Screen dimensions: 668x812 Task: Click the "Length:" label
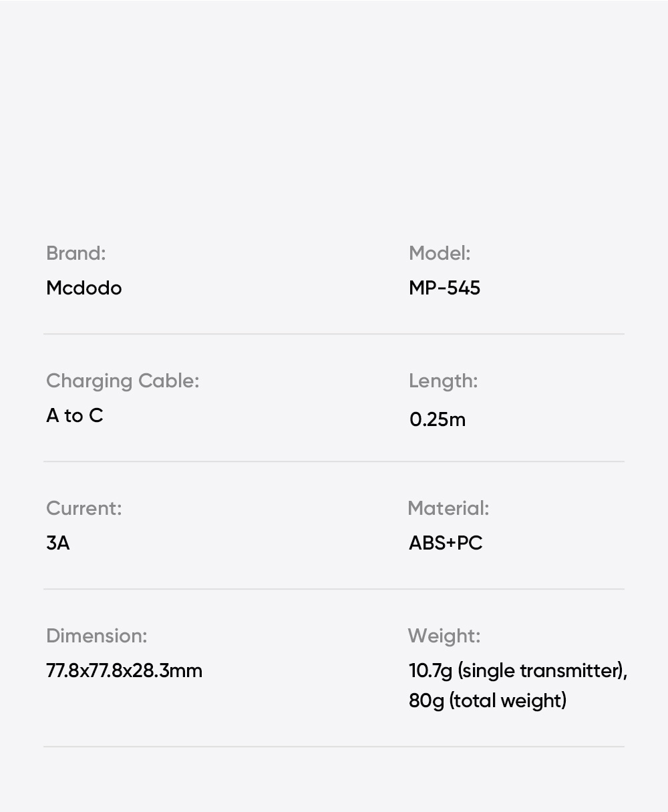click(443, 381)
